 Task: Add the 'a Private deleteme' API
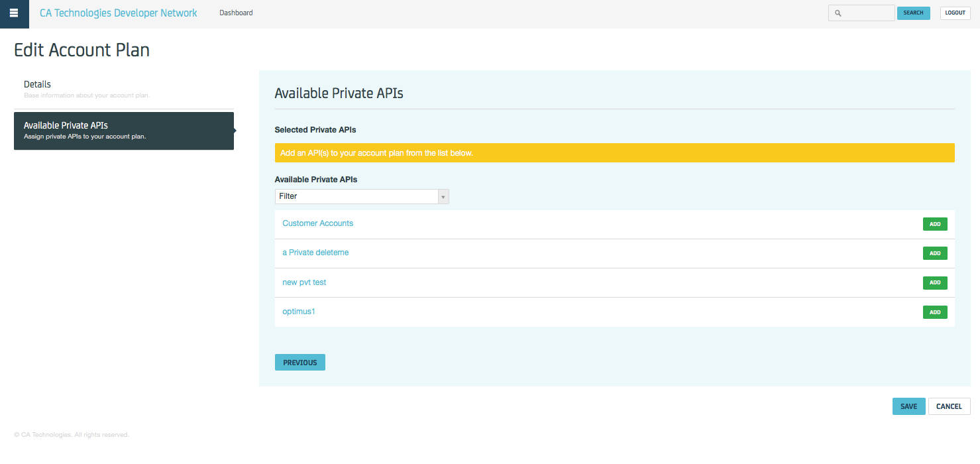934,253
